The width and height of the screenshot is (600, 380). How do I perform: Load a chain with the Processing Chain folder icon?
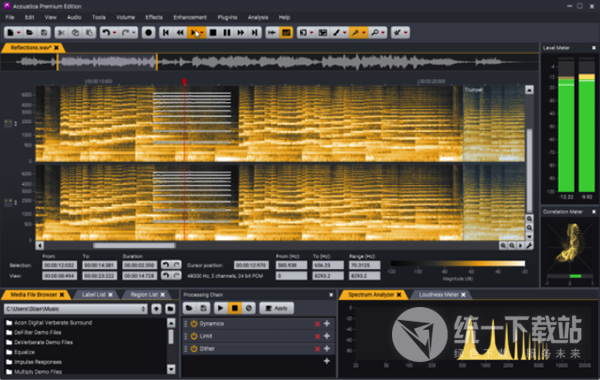click(189, 308)
